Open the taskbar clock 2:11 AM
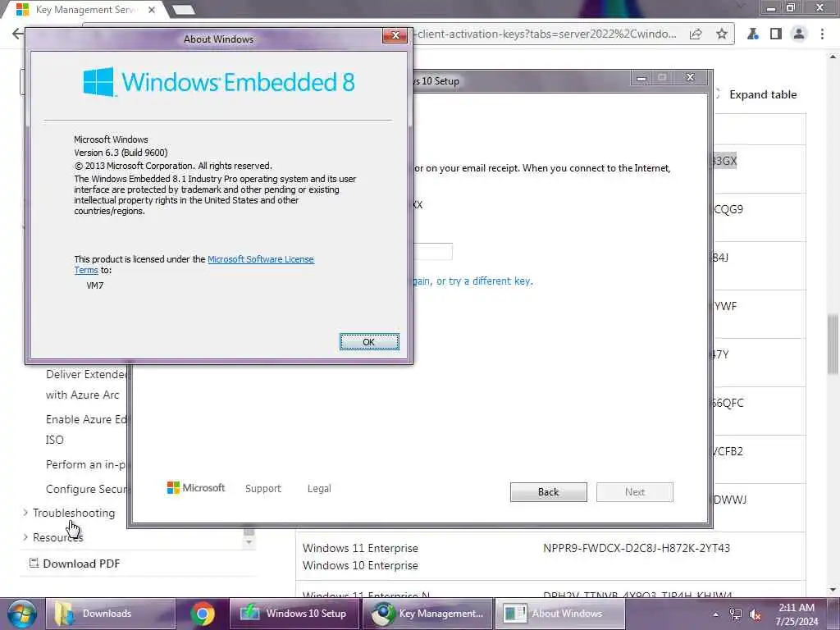Image resolution: width=840 pixels, height=630 pixels. tap(797, 614)
